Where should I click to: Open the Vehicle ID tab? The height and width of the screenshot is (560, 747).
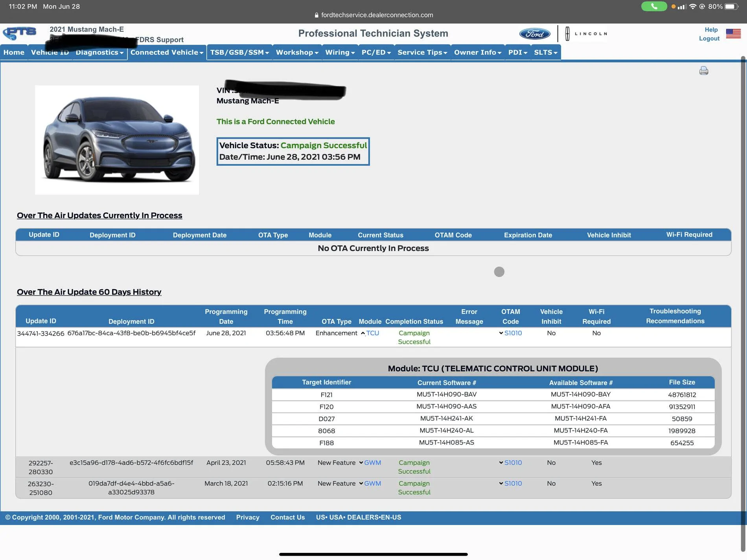click(x=50, y=52)
